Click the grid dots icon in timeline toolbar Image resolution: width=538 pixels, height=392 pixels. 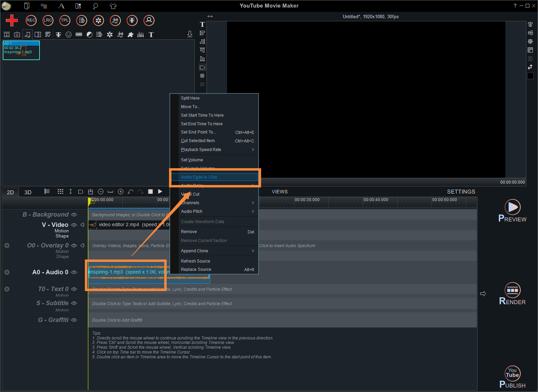coord(60,192)
